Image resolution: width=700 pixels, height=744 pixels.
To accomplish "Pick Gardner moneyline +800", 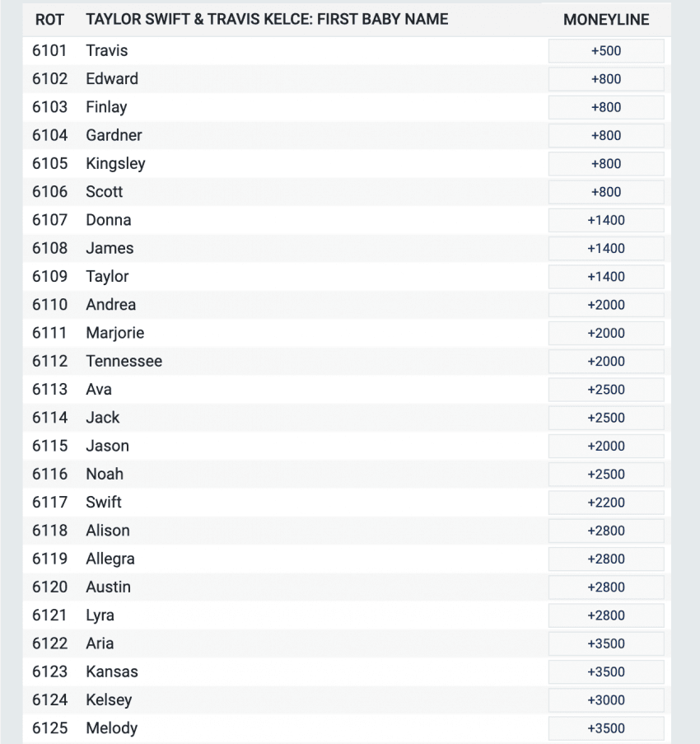I will click(606, 135).
